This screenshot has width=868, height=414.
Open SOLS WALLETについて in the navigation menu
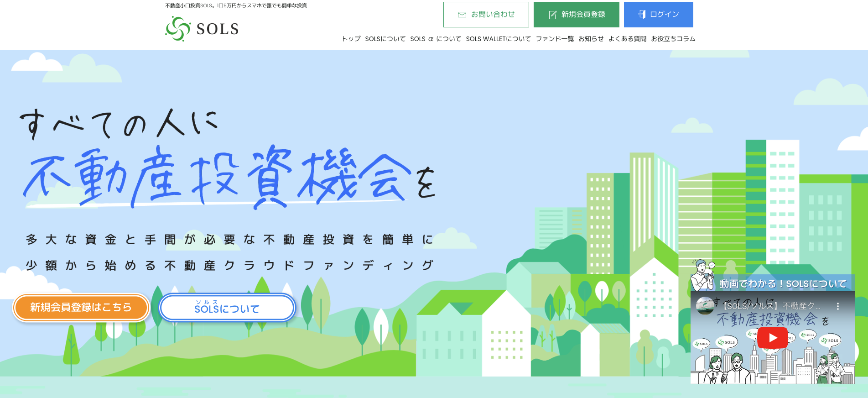coord(499,39)
